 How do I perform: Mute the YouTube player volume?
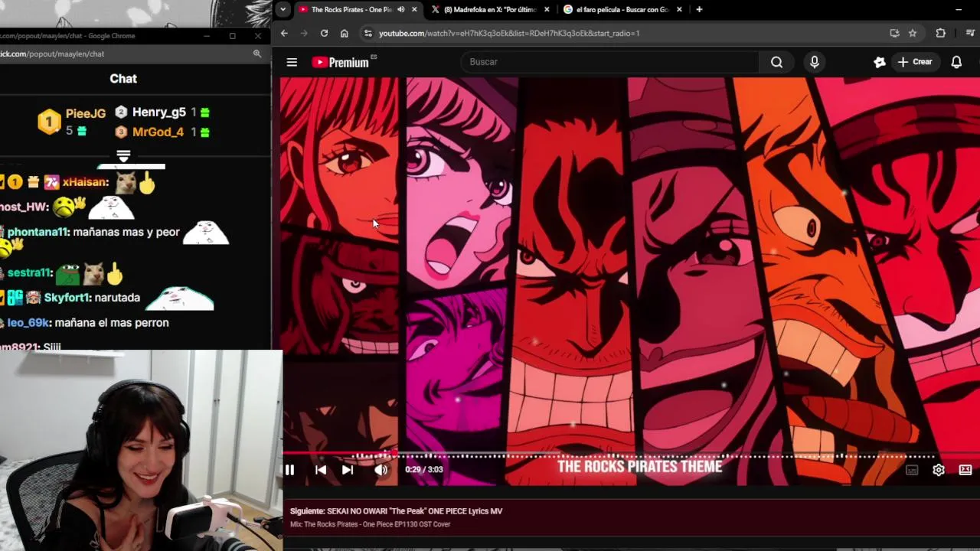(x=381, y=470)
